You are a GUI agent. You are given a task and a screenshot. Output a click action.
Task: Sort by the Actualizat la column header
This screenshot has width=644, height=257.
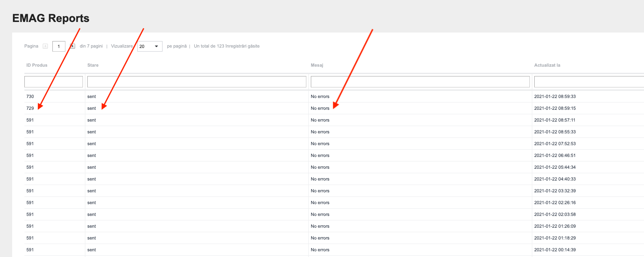coord(547,65)
